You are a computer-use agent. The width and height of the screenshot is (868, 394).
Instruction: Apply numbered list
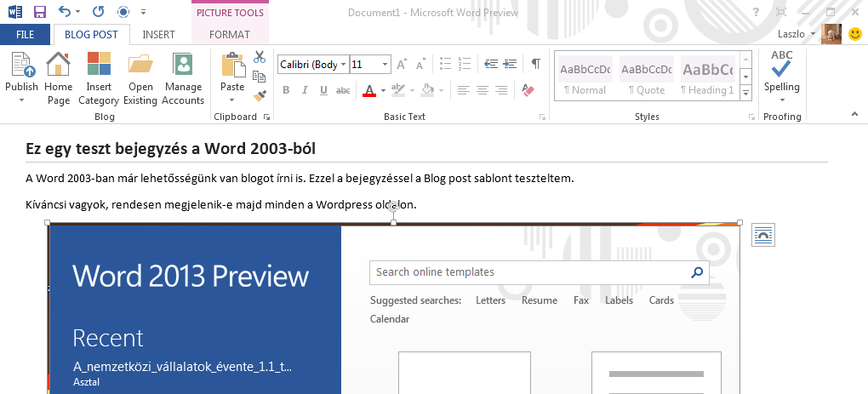point(464,64)
